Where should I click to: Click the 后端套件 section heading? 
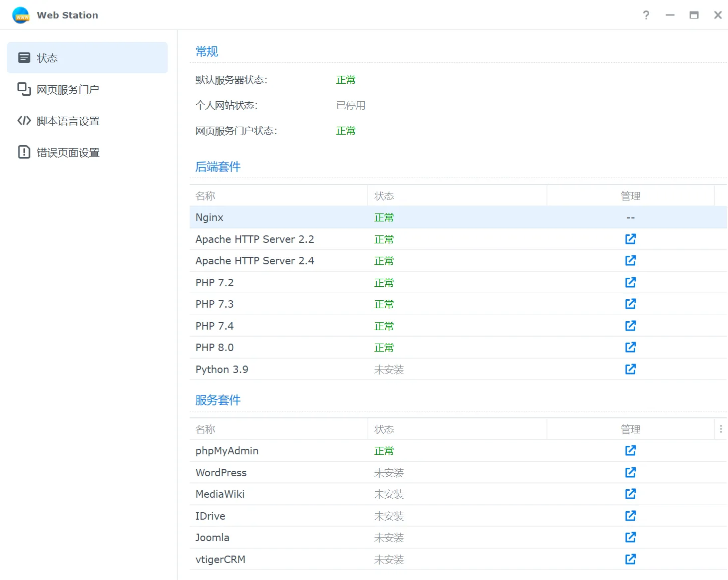tap(218, 167)
